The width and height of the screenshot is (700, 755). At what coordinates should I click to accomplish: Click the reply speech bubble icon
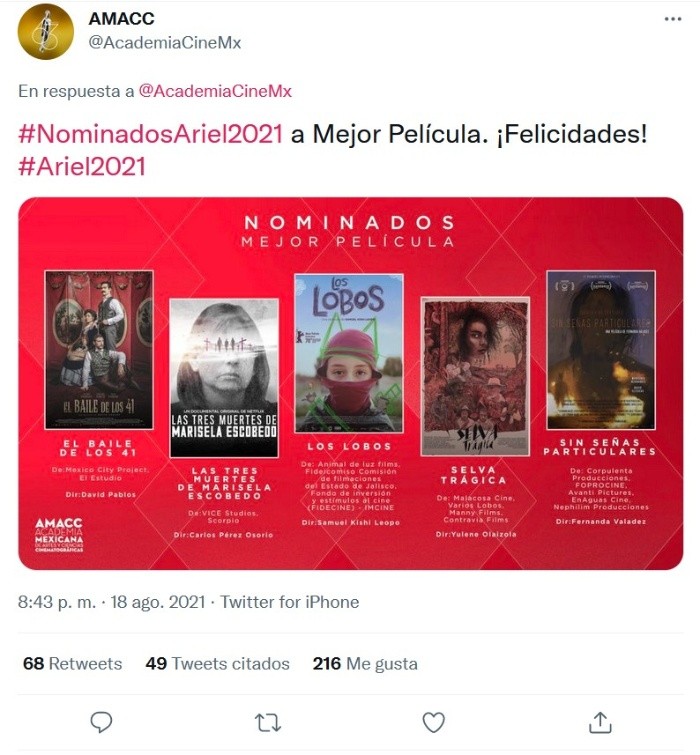point(101,722)
